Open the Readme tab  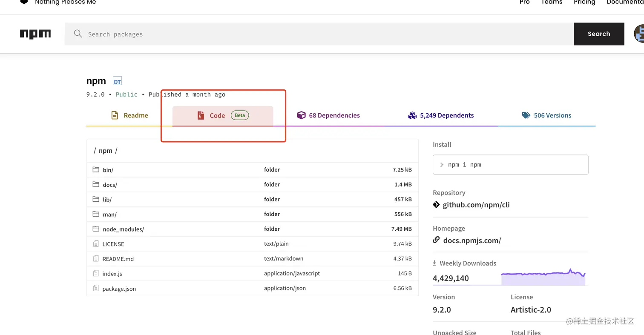129,115
